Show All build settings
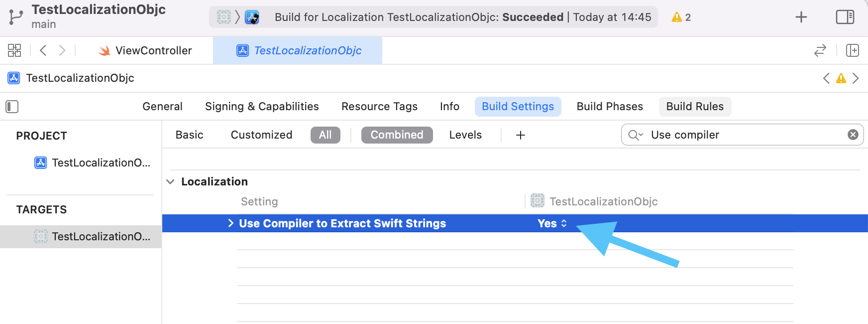Viewport: 868px width, 324px height. (325, 135)
